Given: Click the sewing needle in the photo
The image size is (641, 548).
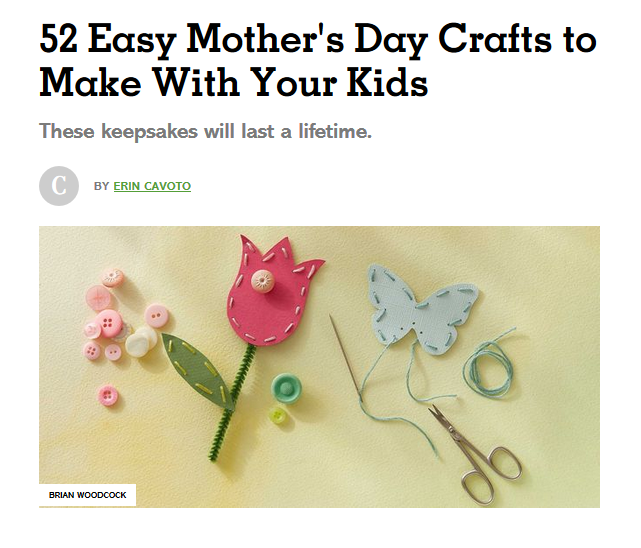Looking at the screenshot, I should 346,357.
